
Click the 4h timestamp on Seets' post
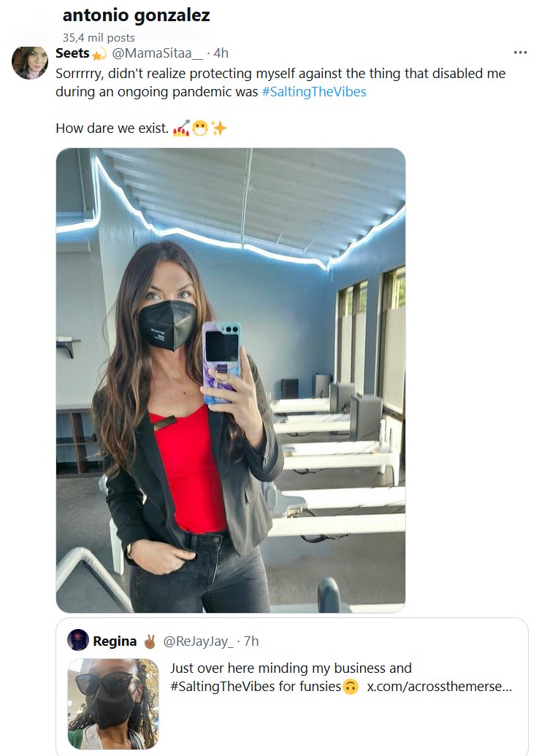coord(221,53)
